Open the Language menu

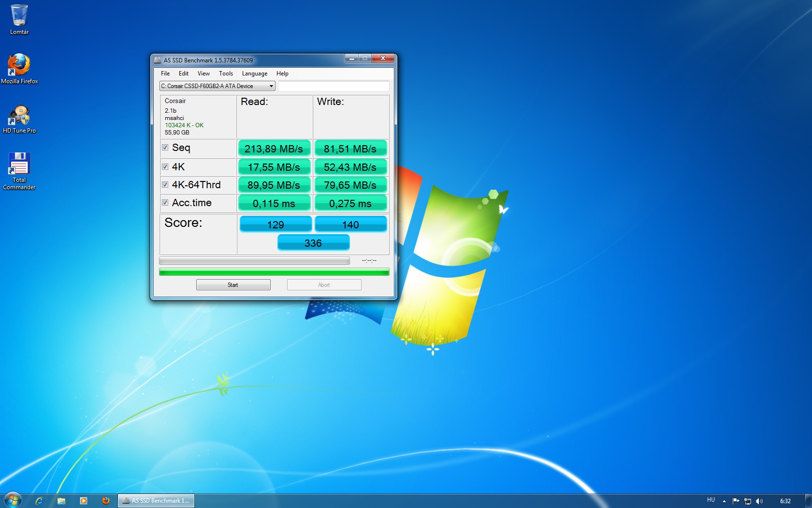tap(255, 74)
